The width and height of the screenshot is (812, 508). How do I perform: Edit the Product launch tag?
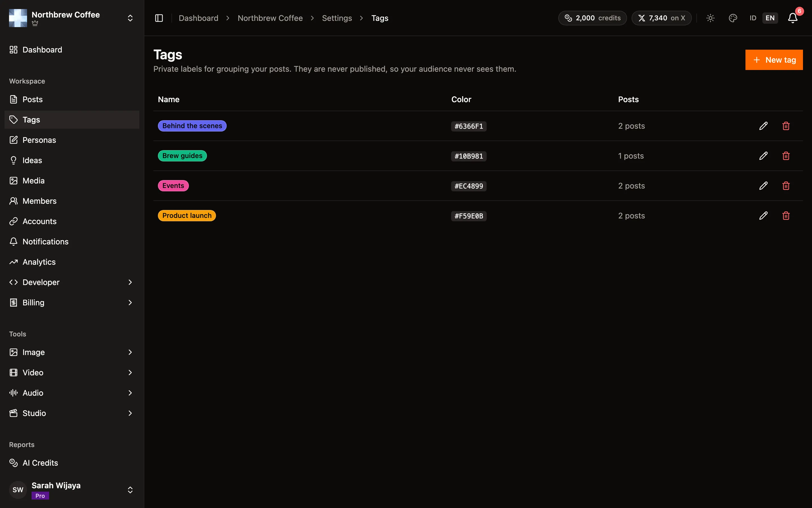[x=763, y=216]
